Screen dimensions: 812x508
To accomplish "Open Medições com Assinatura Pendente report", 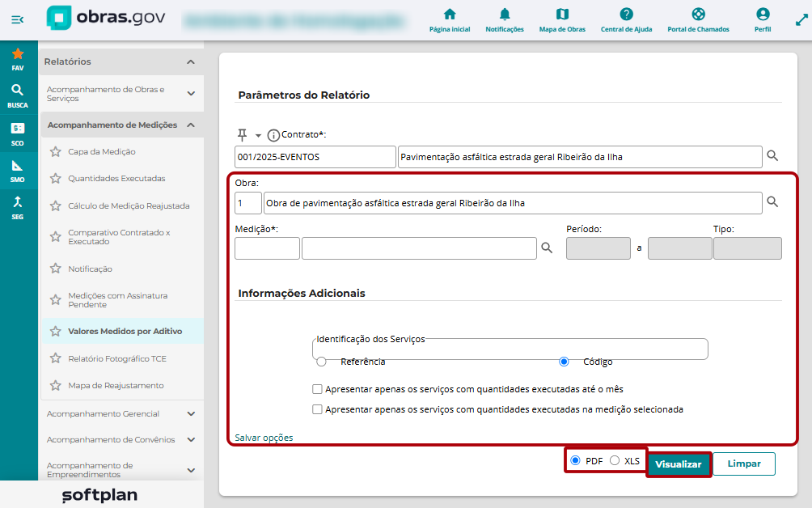I will click(x=118, y=300).
